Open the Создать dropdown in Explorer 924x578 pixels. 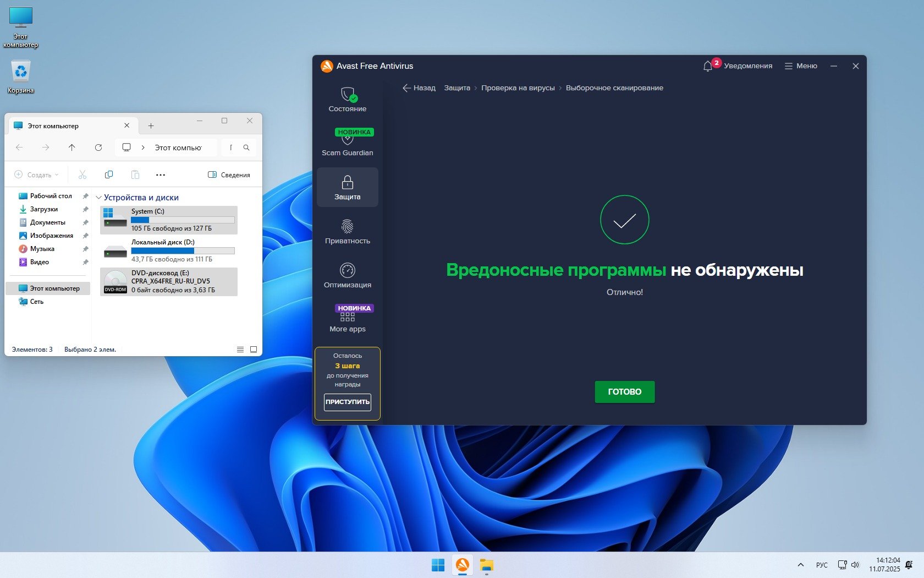[36, 175]
